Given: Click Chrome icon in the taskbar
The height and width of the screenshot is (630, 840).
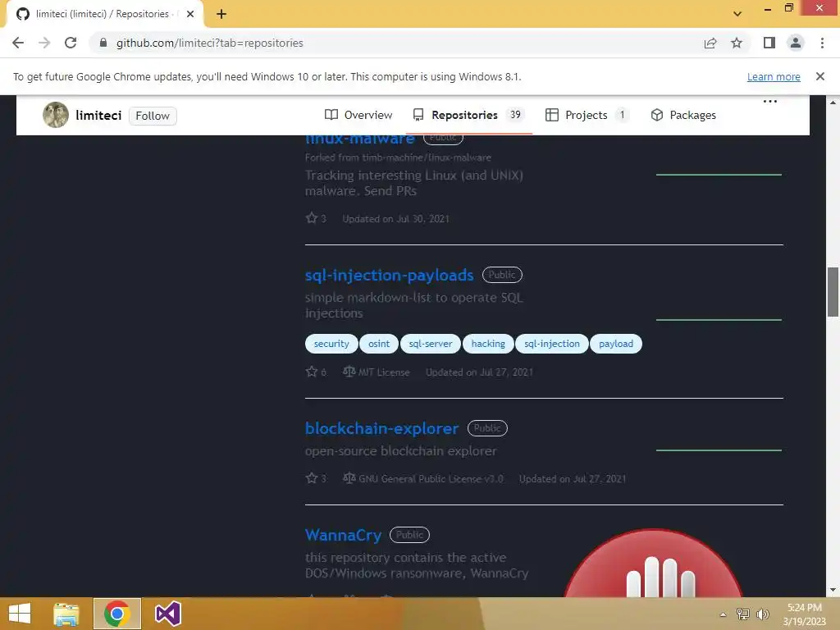Looking at the screenshot, I should click(117, 614).
